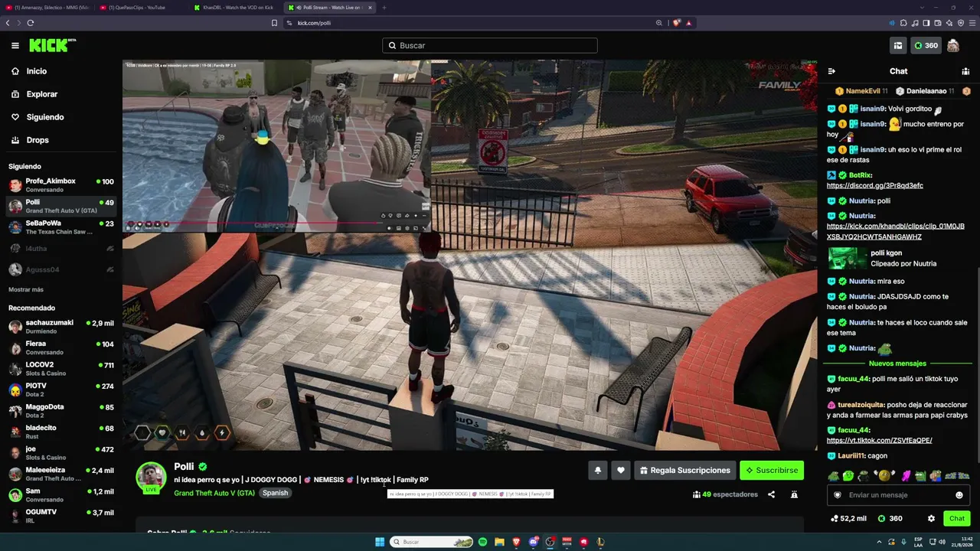This screenshot has width=980, height=551.
Task: Click Polli's channel avatar with LIVE badge
Action: click(x=151, y=478)
